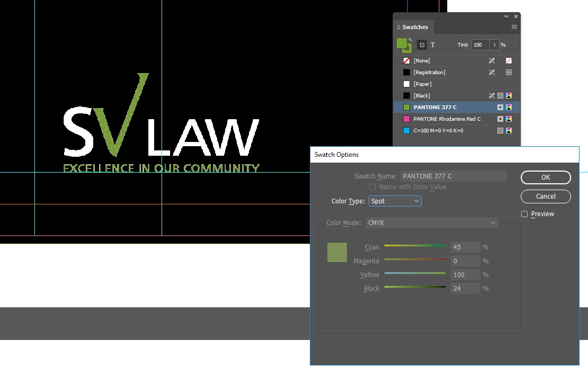Select C=100 M=0 Y=0 K=0 swatch

457,130
